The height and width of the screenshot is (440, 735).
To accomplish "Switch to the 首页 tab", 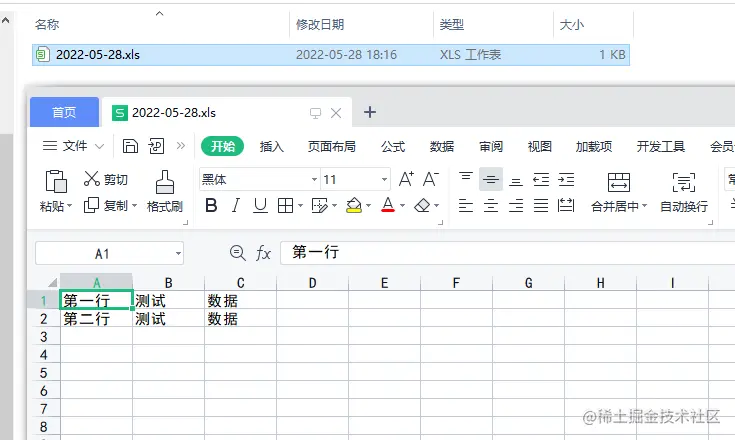I will (64, 112).
